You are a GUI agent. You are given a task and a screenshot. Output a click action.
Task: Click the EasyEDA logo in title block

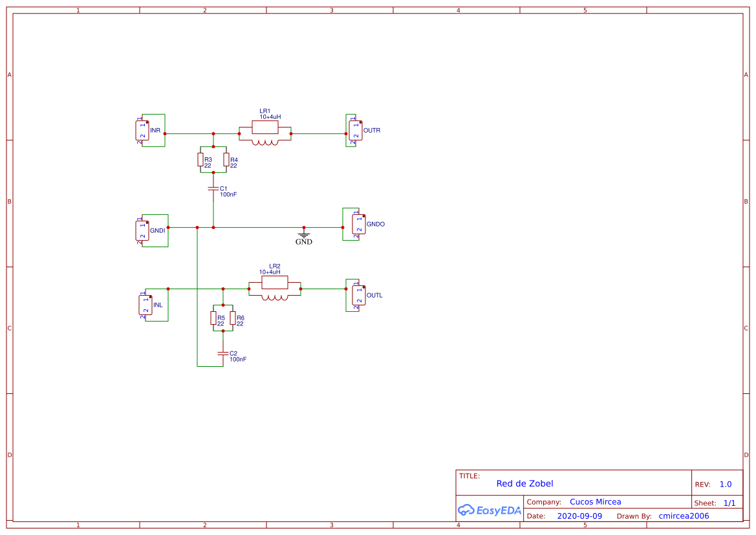[x=490, y=510]
